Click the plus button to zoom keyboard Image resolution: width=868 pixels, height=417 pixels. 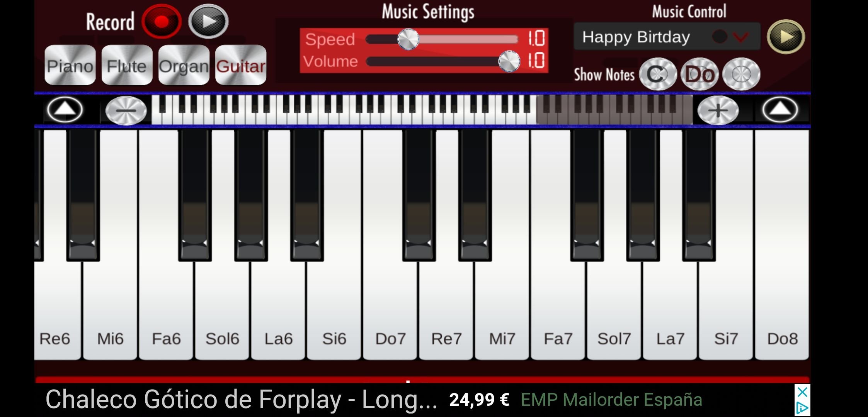[717, 110]
